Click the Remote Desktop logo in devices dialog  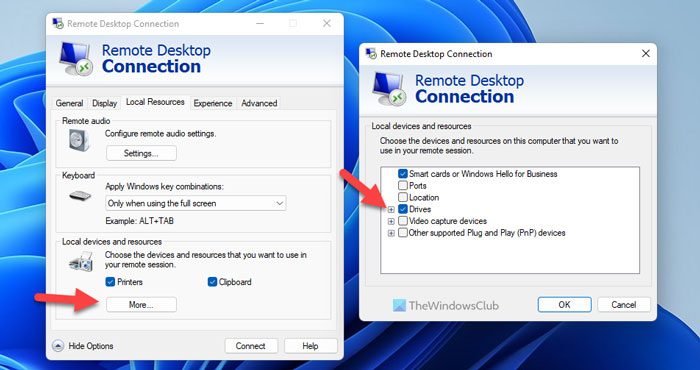click(x=389, y=89)
